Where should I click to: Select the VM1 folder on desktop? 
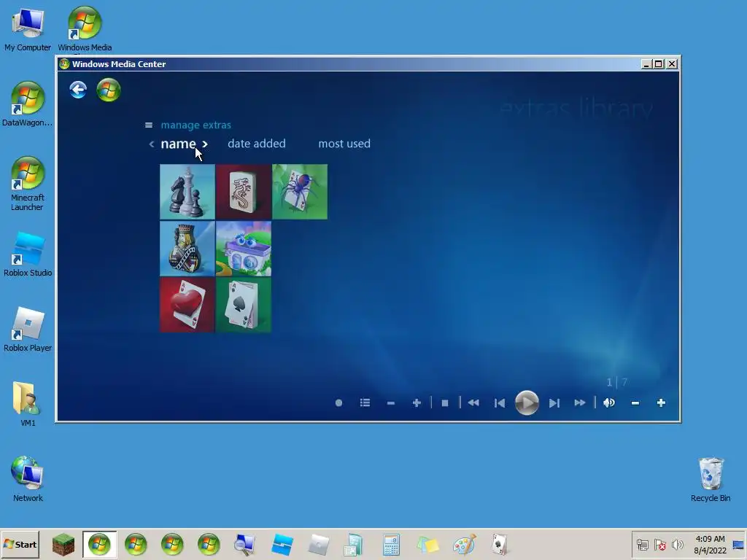tap(28, 404)
